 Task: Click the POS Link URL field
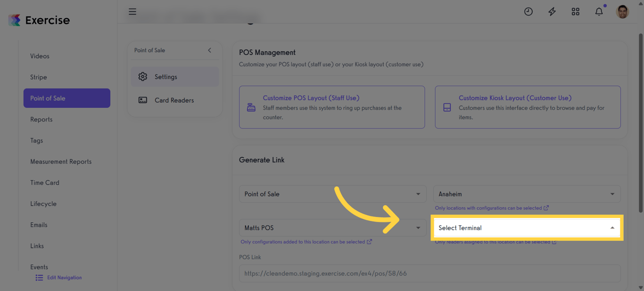coord(429,274)
